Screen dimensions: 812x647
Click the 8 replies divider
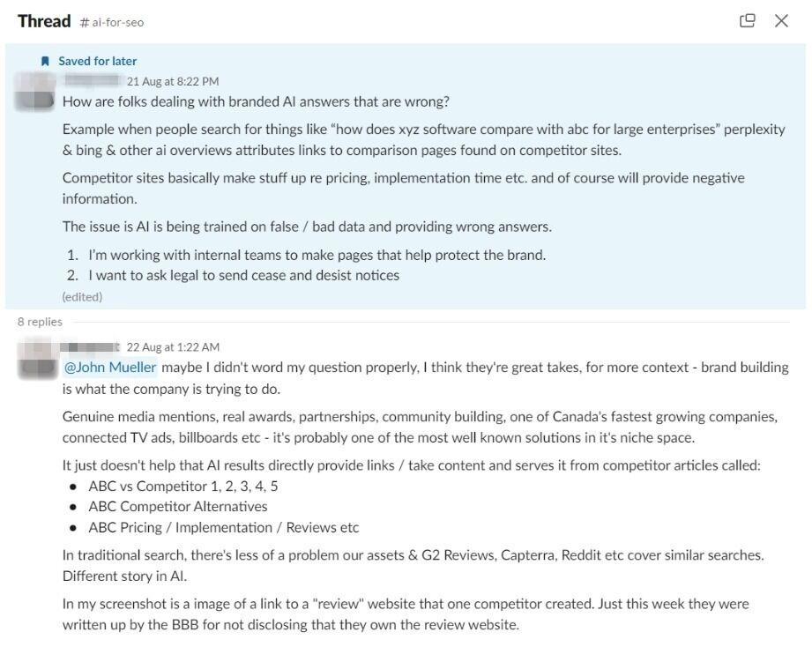pos(39,321)
